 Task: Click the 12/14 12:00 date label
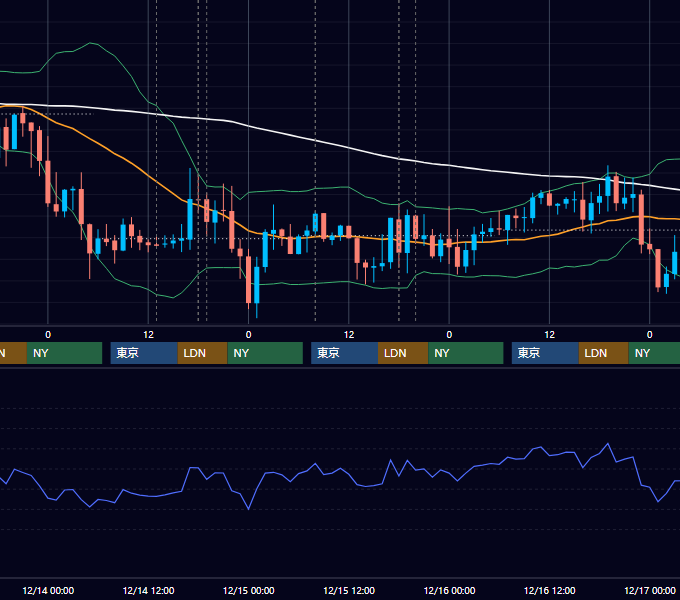[148, 590]
